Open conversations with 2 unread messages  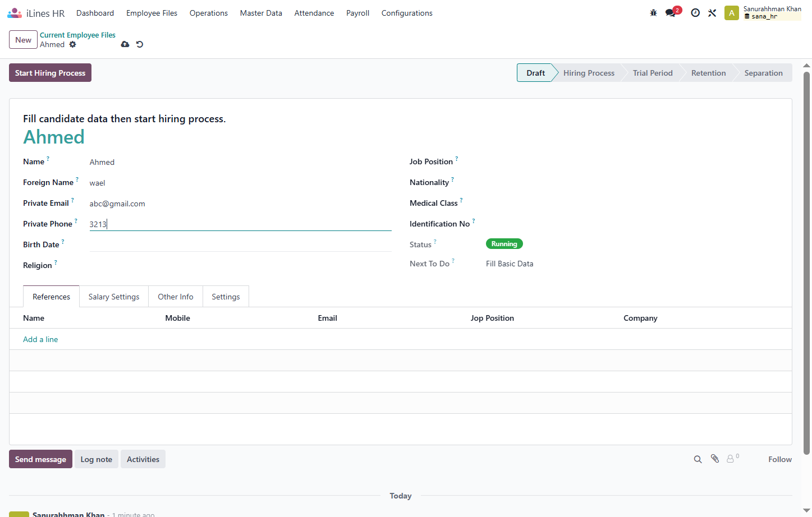673,12
